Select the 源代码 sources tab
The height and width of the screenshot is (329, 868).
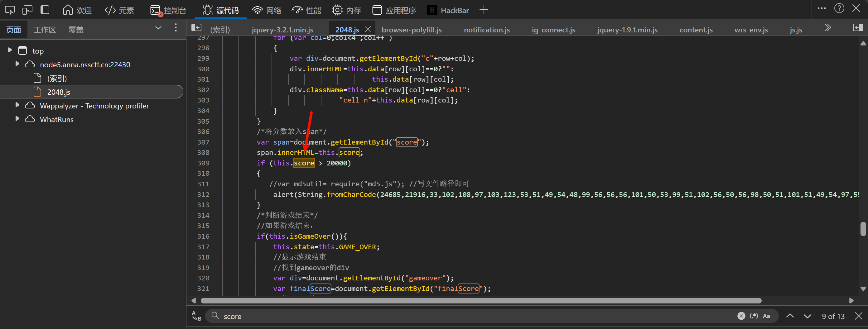tap(220, 11)
